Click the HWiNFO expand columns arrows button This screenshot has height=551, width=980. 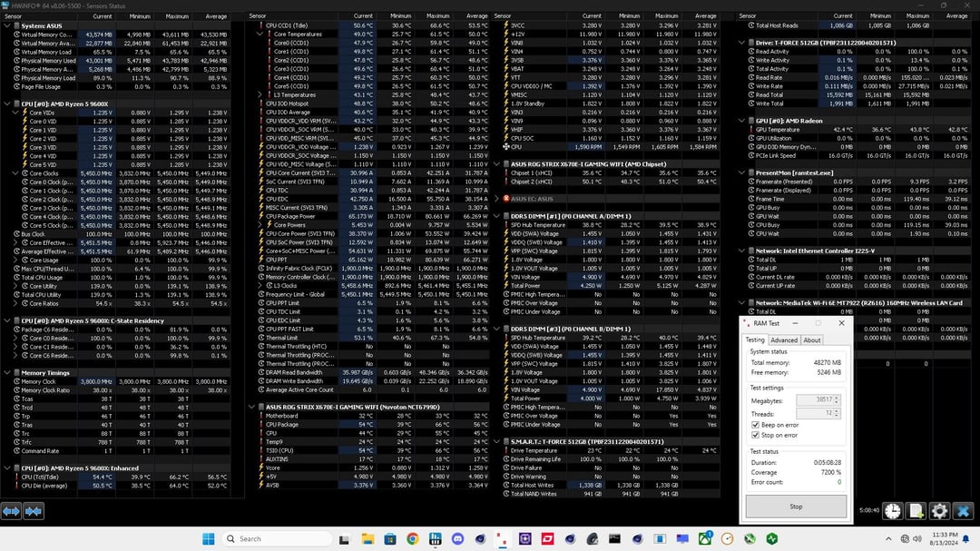pyautogui.click(x=11, y=511)
